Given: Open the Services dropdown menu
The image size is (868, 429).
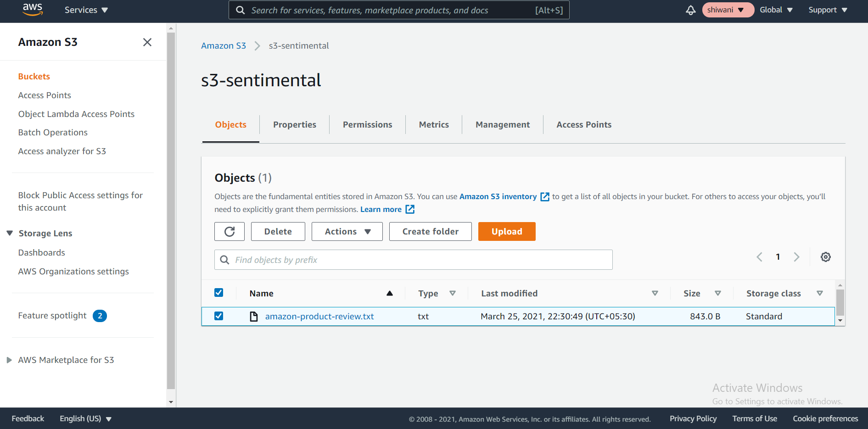Looking at the screenshot, I should [x=86, y=10].
